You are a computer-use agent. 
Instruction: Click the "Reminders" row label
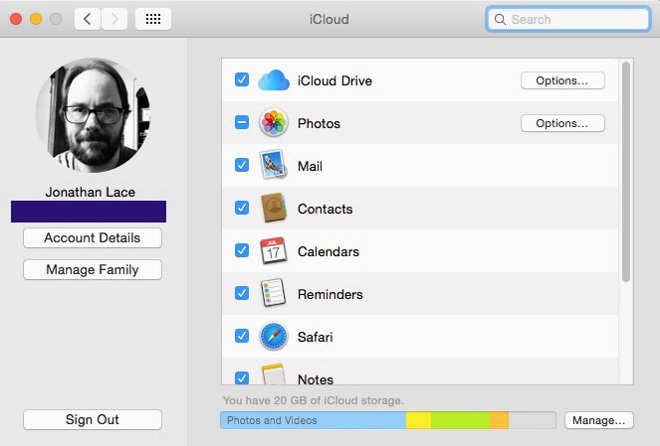point(330,294)
